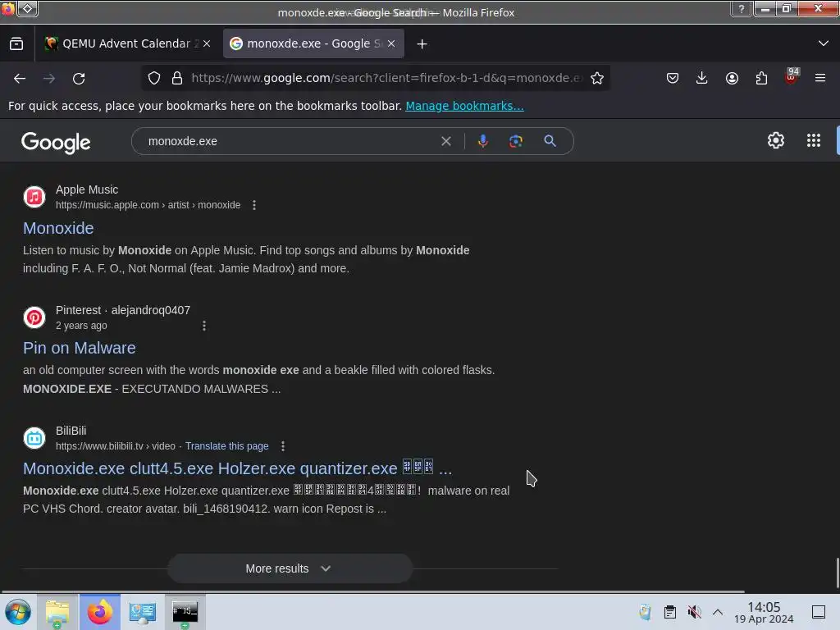Go to Google home via the logo
Screen dimensions: 840x630
(x=56, y=143)
